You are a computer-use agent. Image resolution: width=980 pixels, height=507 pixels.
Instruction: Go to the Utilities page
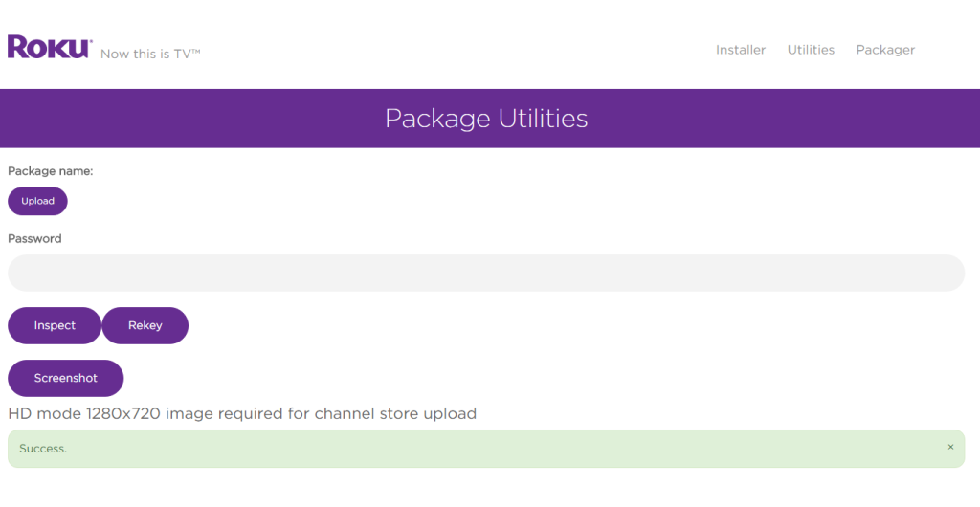(811, 50)
